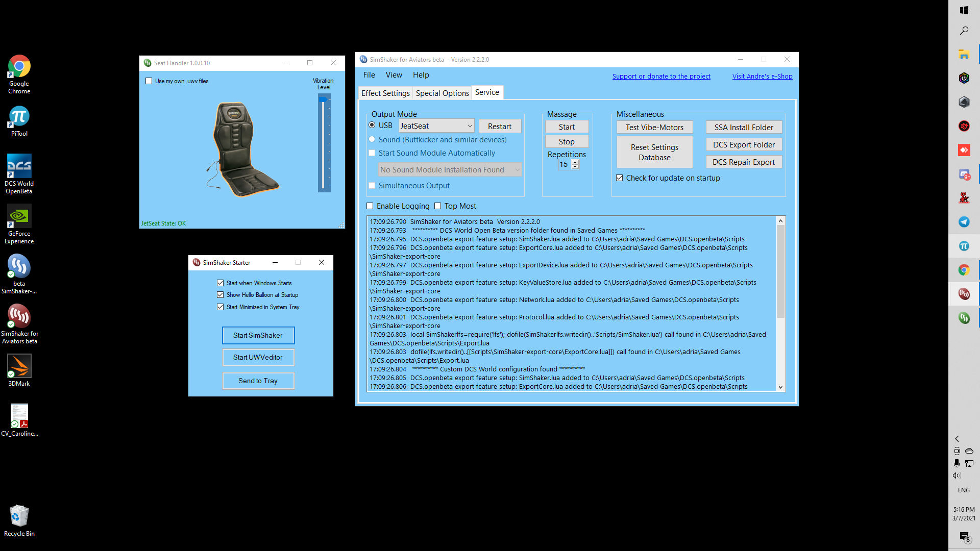Select USB output mode radio button
Screen dimensions: 980x551
tap(372, 125)
